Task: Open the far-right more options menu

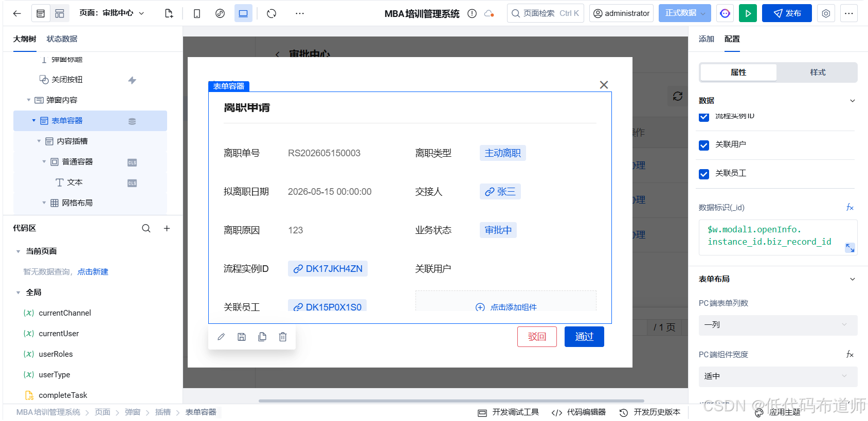Action: pyautogui.click(x=849, y=13)
